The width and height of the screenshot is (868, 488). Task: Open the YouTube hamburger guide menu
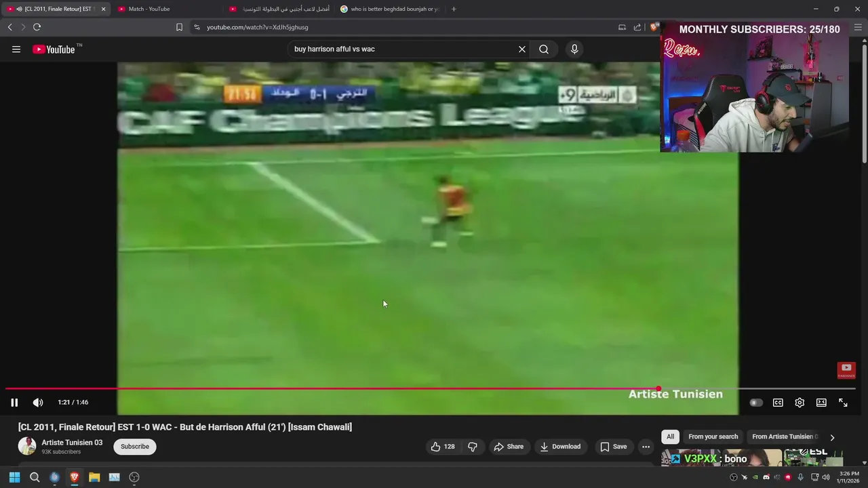pos(16,49)
